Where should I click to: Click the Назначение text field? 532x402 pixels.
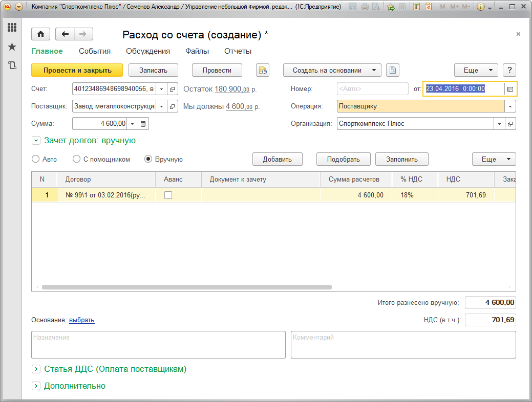coord(158,345)
